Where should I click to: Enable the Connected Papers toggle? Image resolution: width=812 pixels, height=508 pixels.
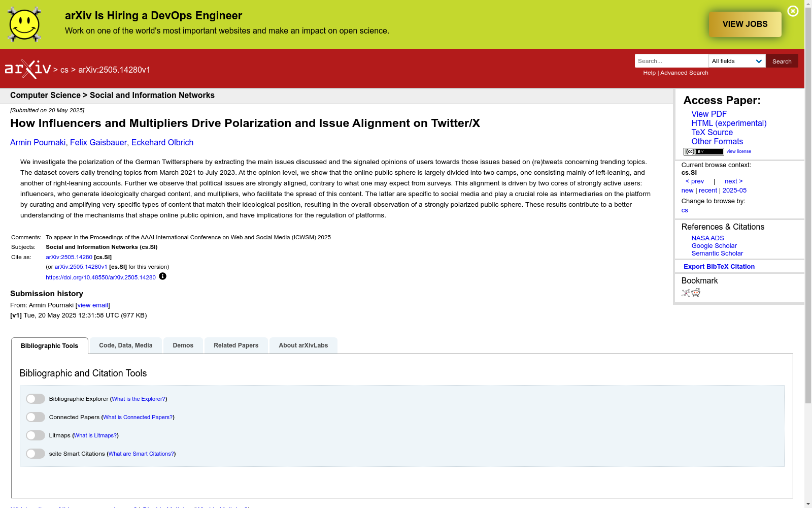click(36, 417)
